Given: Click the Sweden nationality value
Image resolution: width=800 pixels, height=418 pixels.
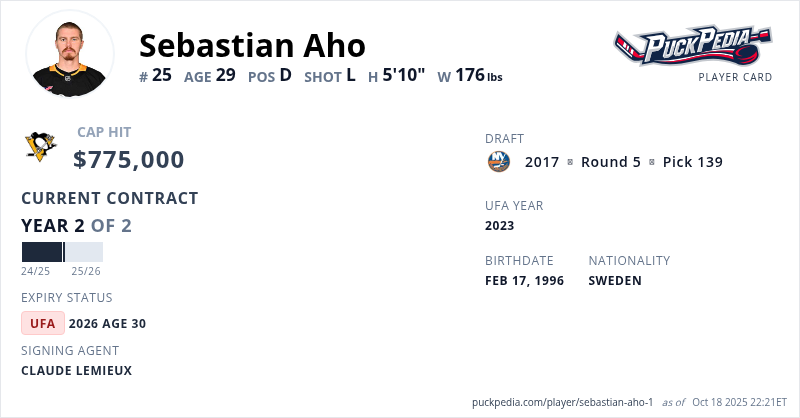Looking at the screenshot, I should pyautogui.click(x=615, y=281).
